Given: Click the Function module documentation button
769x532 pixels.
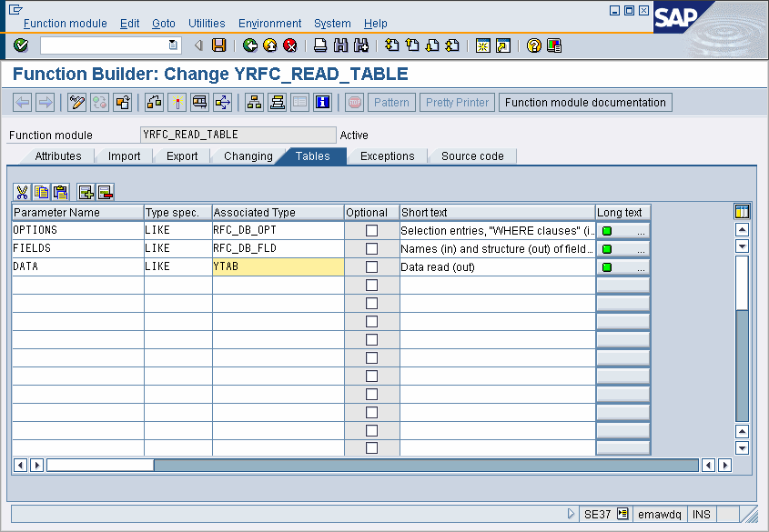Looking at the screenshot, I should coord(585,103).
